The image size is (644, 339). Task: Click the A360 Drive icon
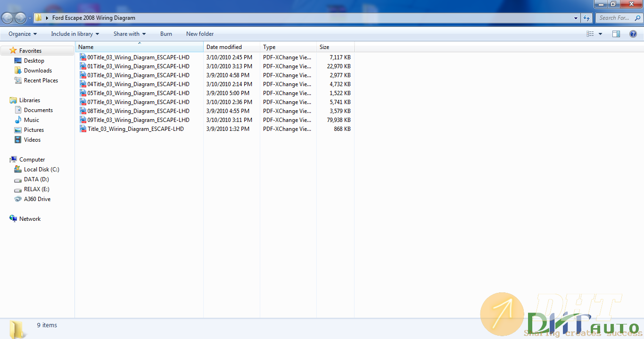pyautogui.click(x=18, y=199)
